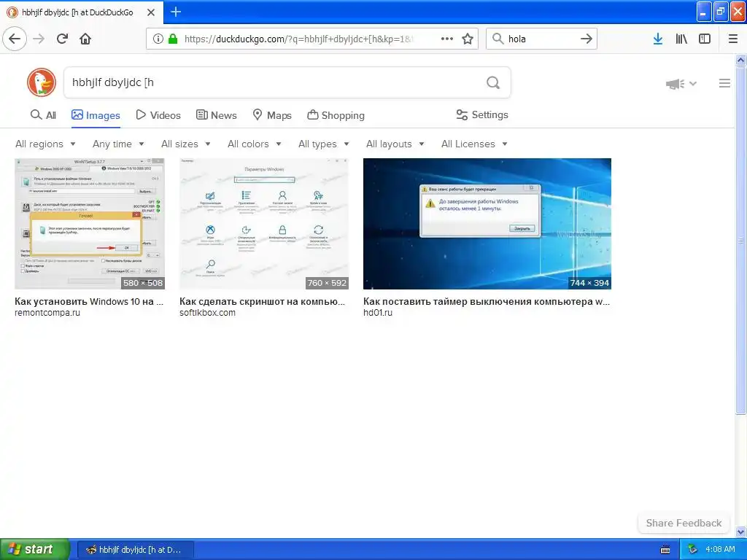Reload the current page
Viewport: 747px width, 560px height.
62,39
